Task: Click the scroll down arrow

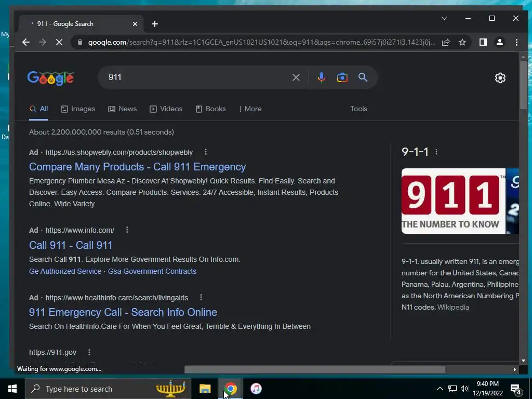Action: [523, 361]
